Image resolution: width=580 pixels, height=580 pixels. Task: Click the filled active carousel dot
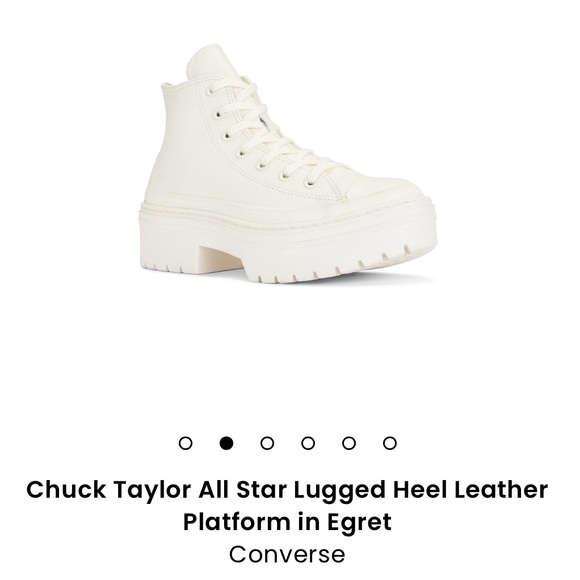[226, 443]
